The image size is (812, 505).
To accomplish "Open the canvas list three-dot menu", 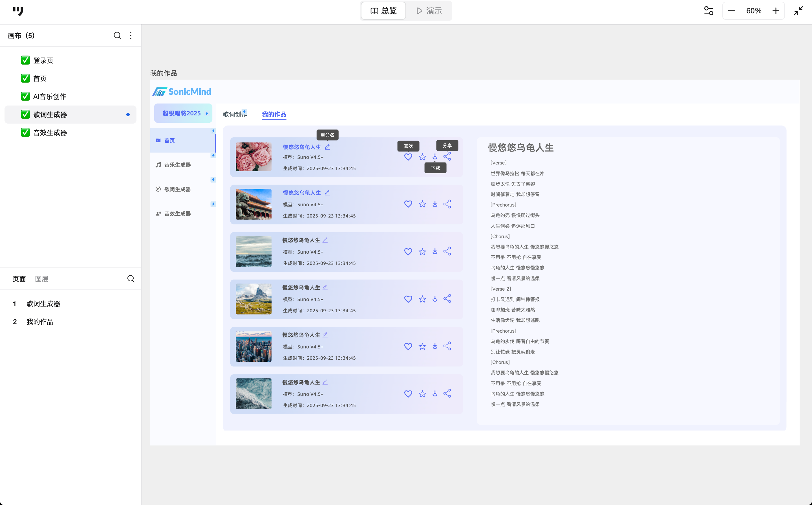I will click(x=131, y=36).
